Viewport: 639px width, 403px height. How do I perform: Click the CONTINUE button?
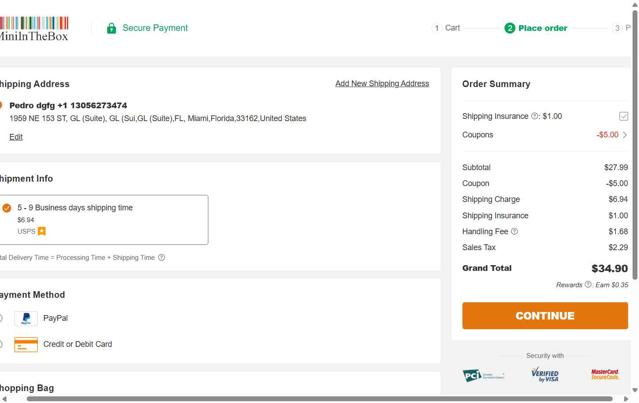pos(545,316)
